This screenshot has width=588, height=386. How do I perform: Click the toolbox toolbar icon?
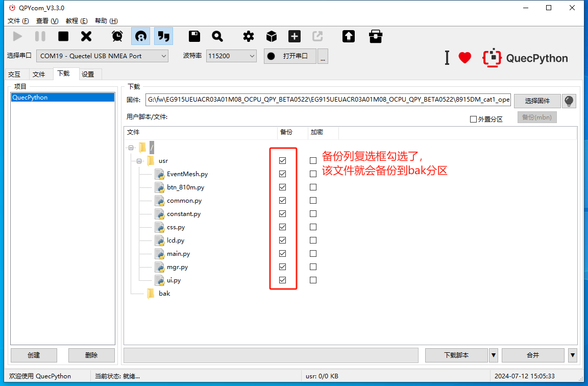(x=375, y=36)
